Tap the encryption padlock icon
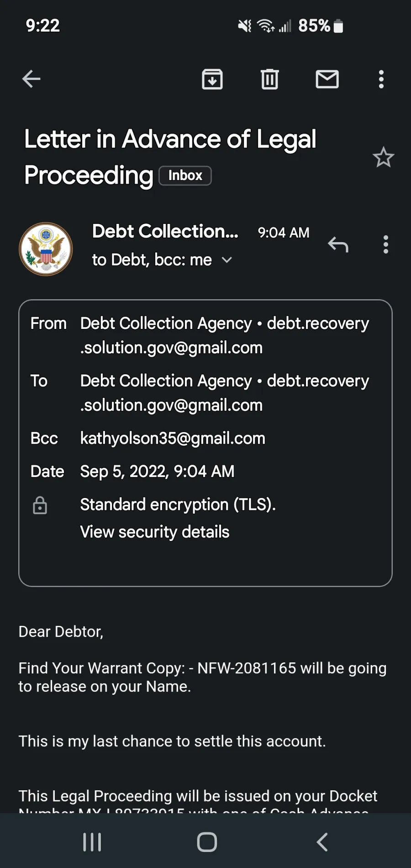The height and width of the screenshot is (868, 411). pos(40,505)
